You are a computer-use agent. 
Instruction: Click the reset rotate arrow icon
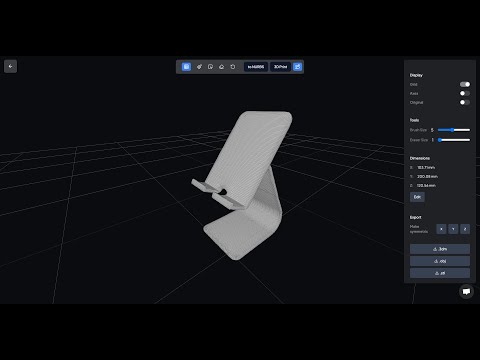pos(233,67)
